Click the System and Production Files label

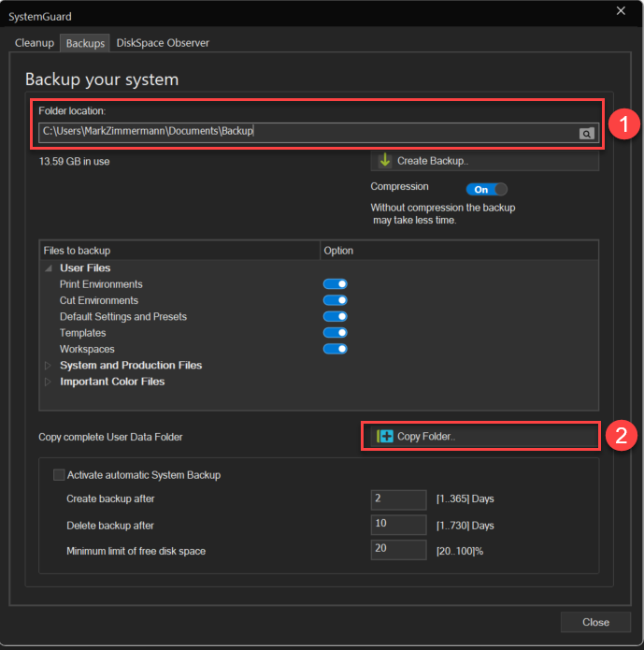pos(131,365)
